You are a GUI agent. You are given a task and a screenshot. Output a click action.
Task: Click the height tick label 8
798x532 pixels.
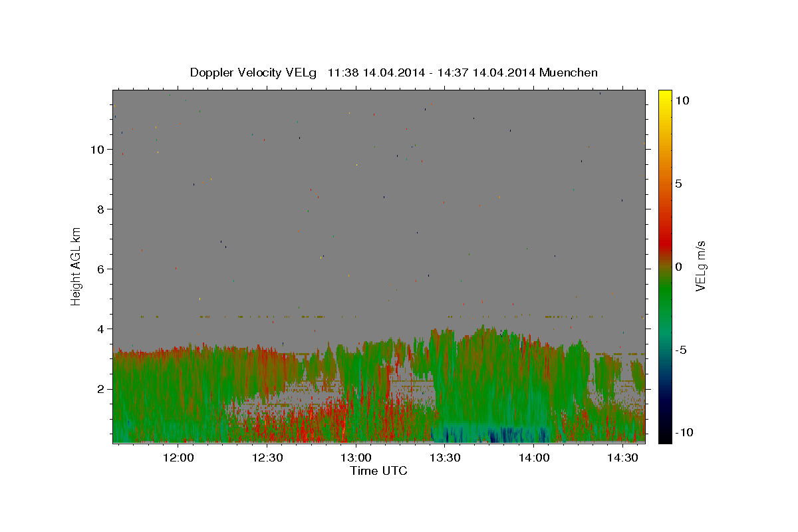pos(101,209)
